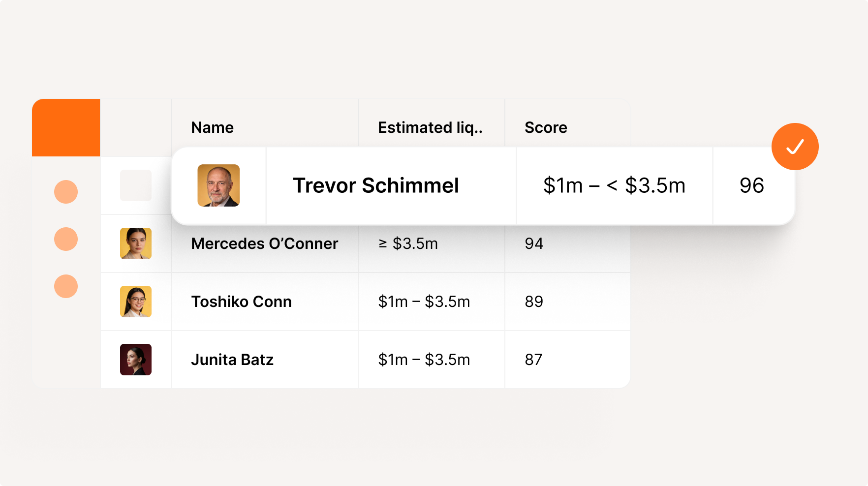
Task: Select the middle orange sidebar circle
Action: pyautogui.click(x=66, y=239)
